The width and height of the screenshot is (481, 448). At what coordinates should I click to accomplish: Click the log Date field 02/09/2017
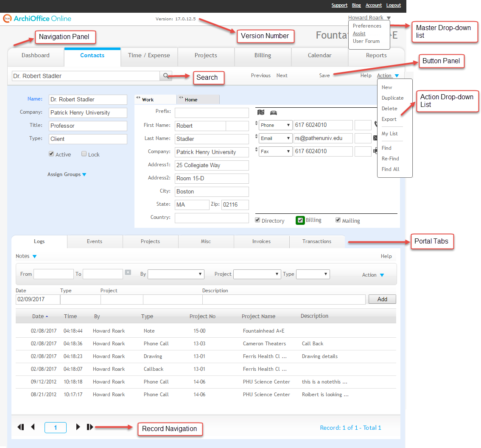point(38,300)
